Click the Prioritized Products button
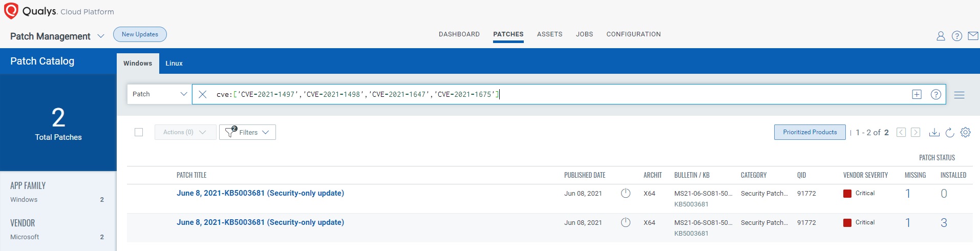The image size is (980, 251). click(810, 132)
